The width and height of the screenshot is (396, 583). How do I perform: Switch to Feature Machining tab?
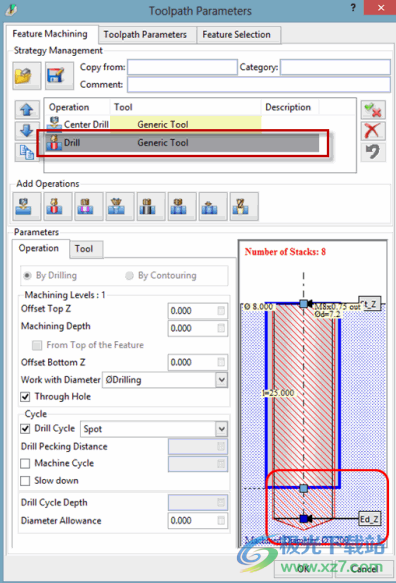point(50,34)
